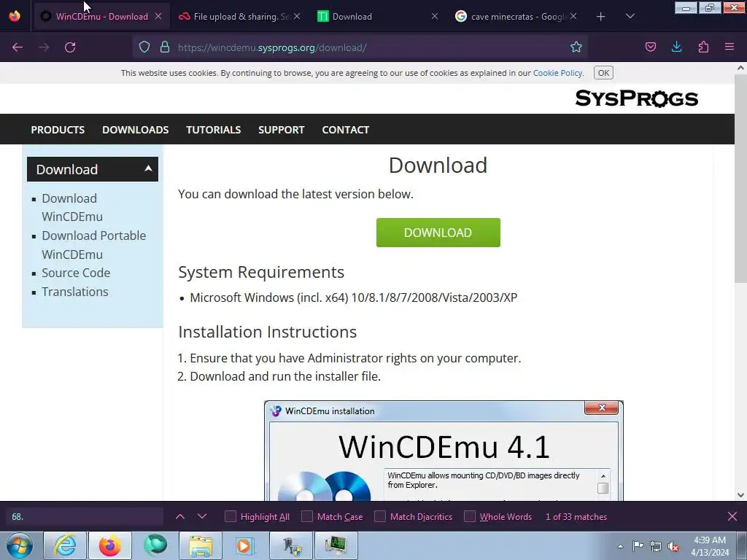Close the File upload & sharing tab
The image size is (747, 560).
click(x=297, y=17)
